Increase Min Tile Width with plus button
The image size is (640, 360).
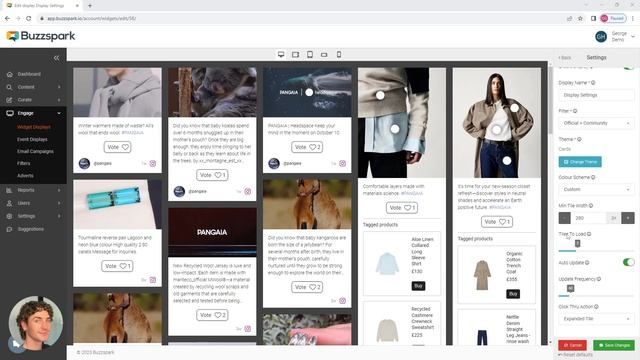[628, 218]
